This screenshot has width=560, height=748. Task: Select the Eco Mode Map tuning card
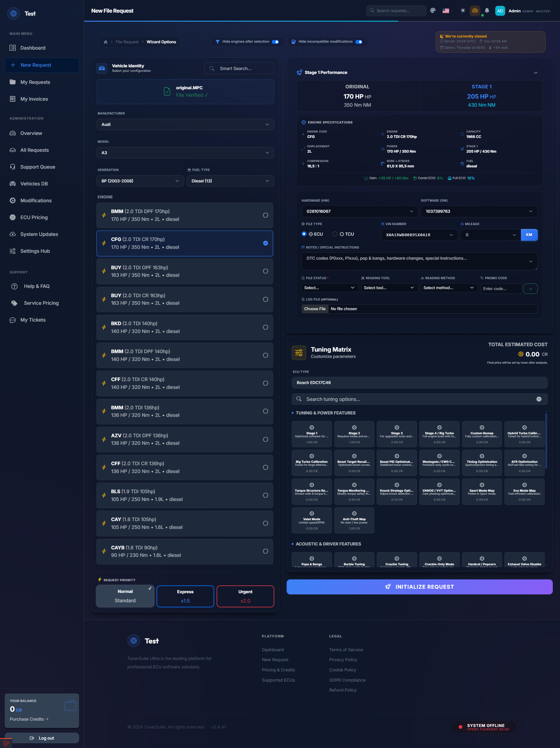(524, 491)
